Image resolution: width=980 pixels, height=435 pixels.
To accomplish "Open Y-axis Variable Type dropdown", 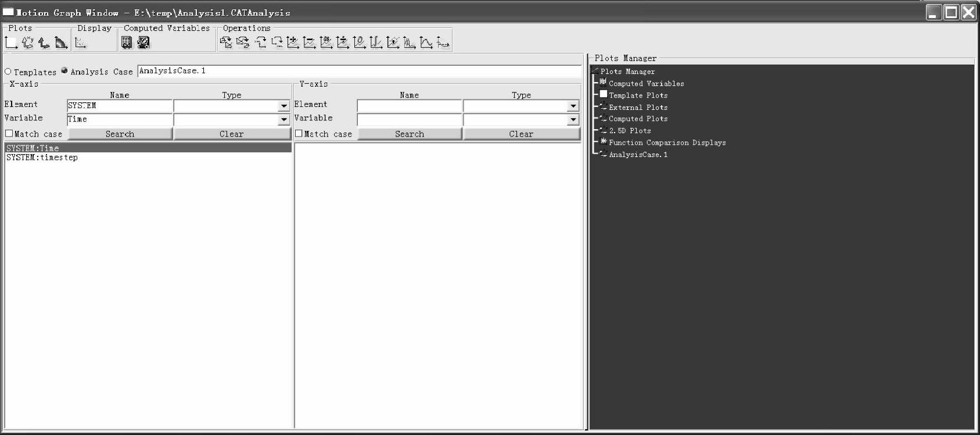I will 573,119.
